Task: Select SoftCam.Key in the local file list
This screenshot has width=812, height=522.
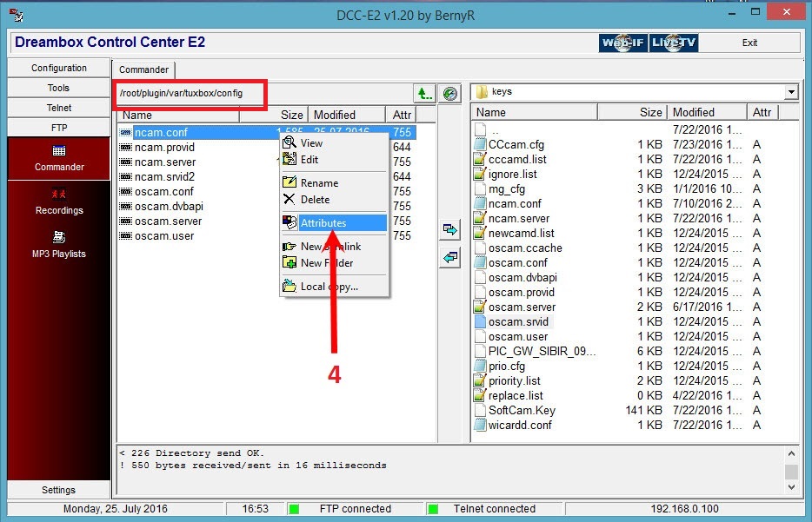Action: (522, 411)
